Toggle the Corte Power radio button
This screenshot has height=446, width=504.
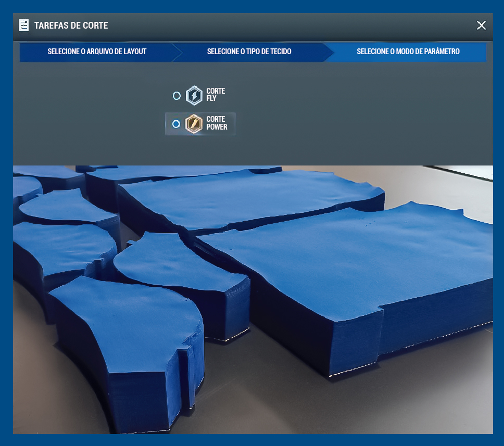177,124
